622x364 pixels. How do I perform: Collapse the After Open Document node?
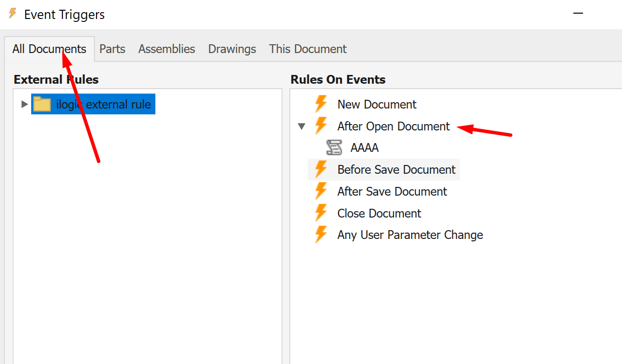(x=302, y=127)
